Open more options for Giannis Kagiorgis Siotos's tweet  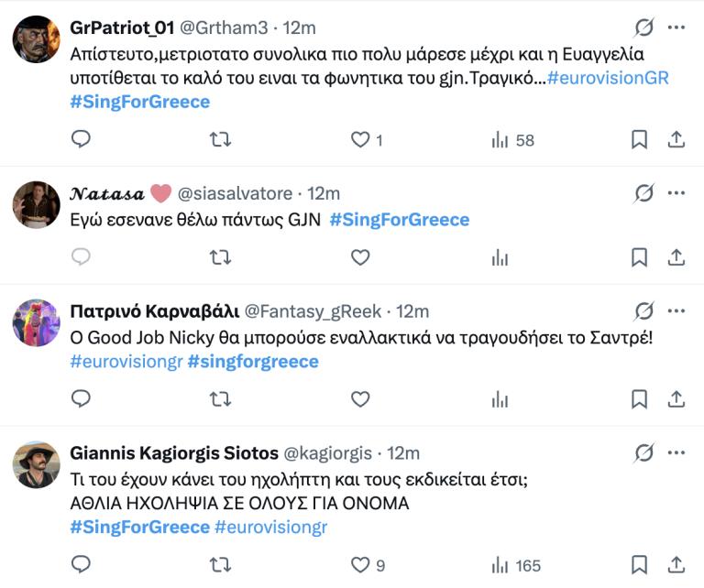point(676,452)
